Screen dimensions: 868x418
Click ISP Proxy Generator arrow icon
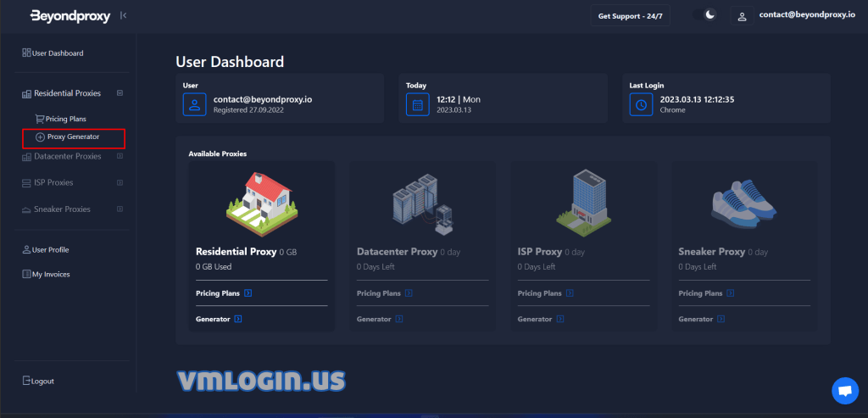click(x=559, y=318)
